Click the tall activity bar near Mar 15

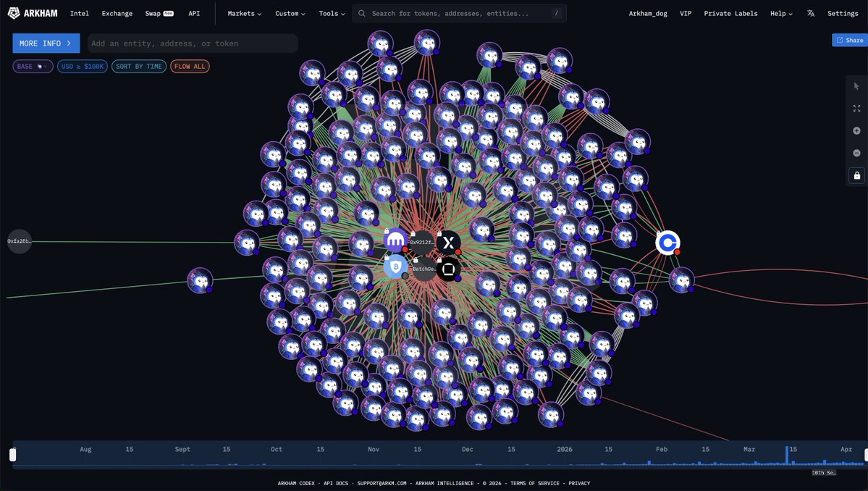click(786, 456)
